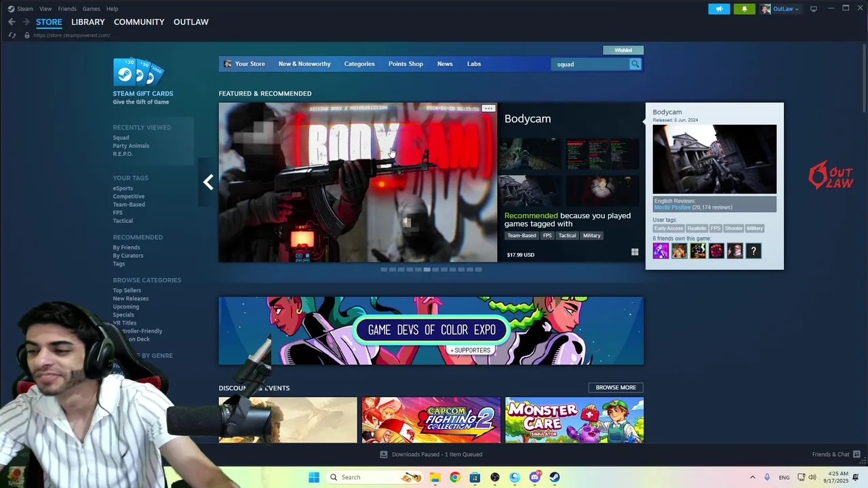Open Discord from taskbar
Image resolution: width=868 pixels, height=488 pixels.
pos(535,477)
